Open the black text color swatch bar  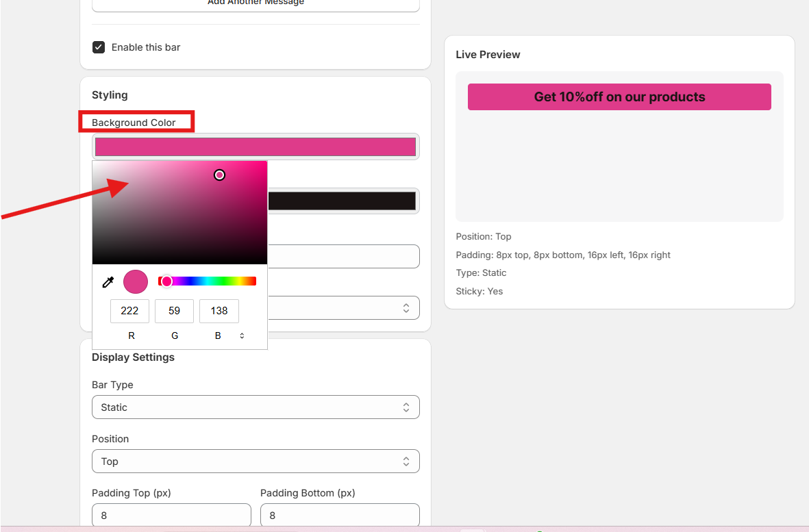point(341,201)
